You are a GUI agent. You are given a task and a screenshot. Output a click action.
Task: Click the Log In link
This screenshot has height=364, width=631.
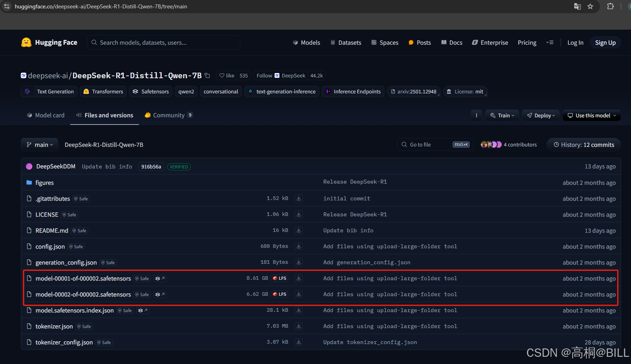575,43
